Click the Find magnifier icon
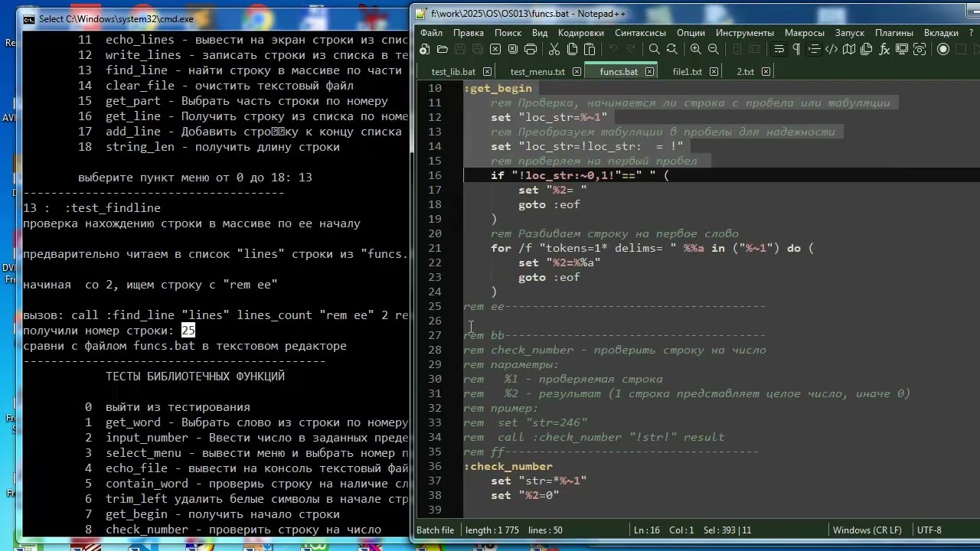Screen dimensions: 980x551 pos(654,49)
